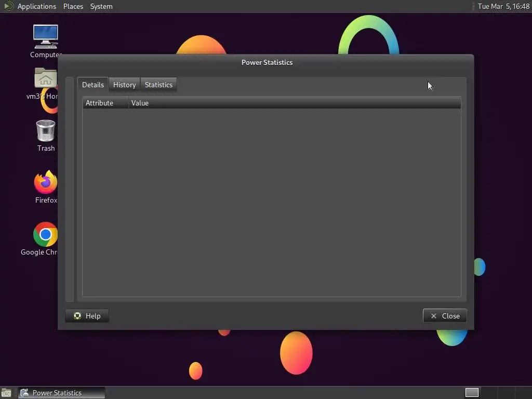Switch to the Details tab
532x399 pixels.
92,85
